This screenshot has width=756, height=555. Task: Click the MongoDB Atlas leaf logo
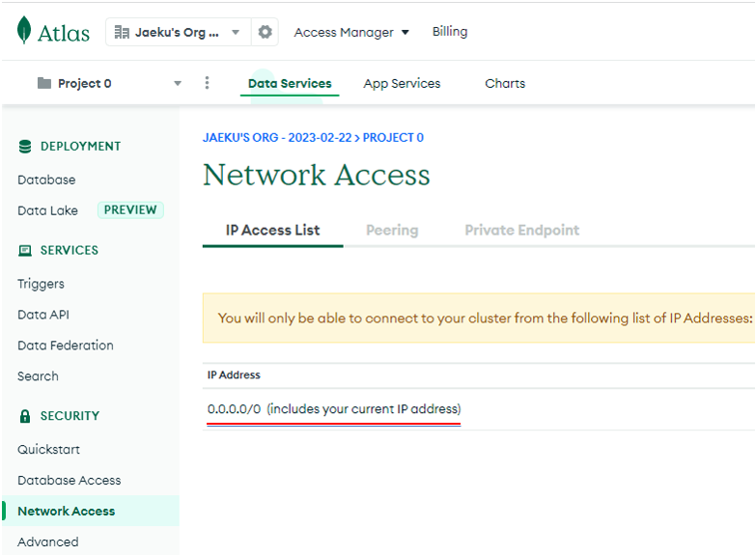click(23, 30)
